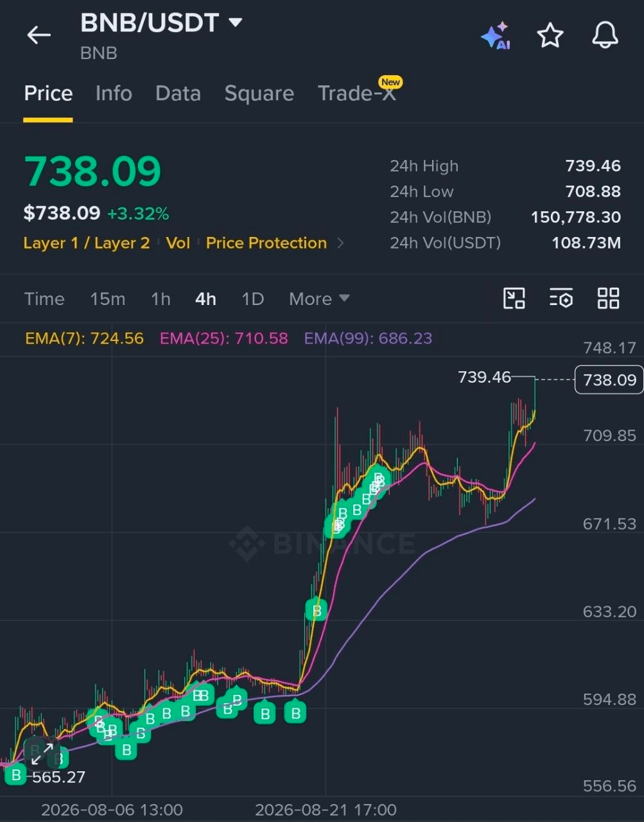The height and width of the screenshot is (822, 644).
Task: Expand the BNB/USDT pair selector arrow
Action: (x=236, y=22)
